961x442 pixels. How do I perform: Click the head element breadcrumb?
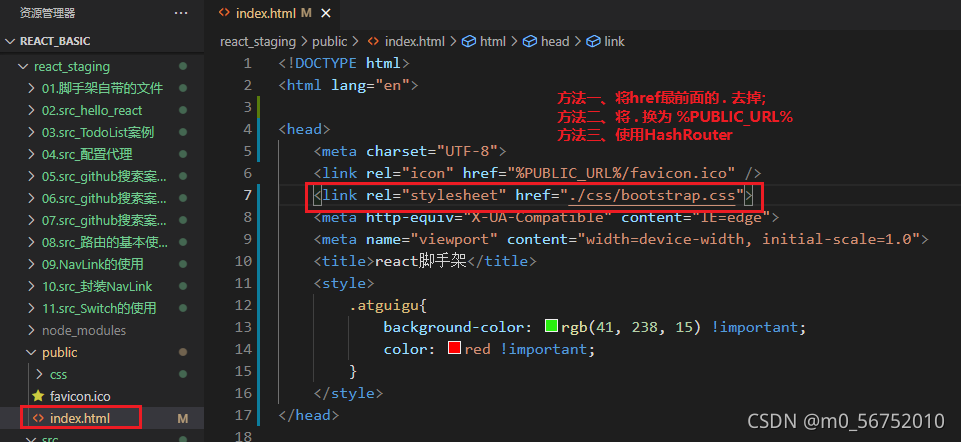[x=555, y=42]
